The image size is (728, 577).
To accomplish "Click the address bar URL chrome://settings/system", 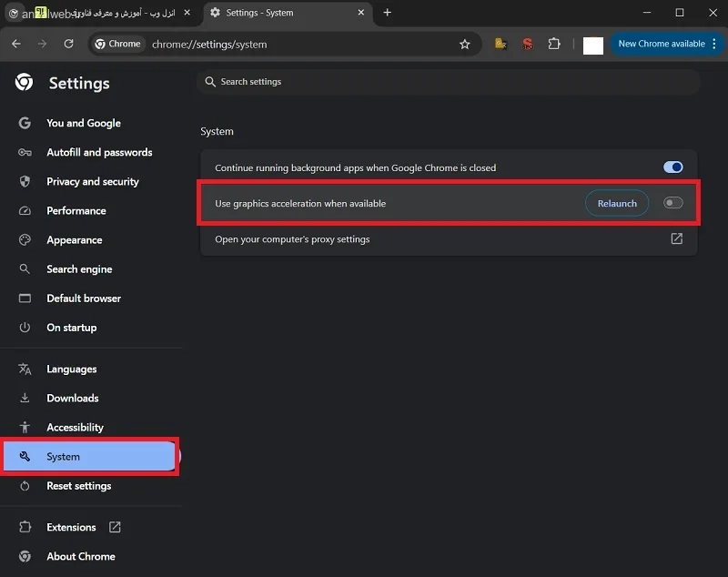I will pos(209,45).
